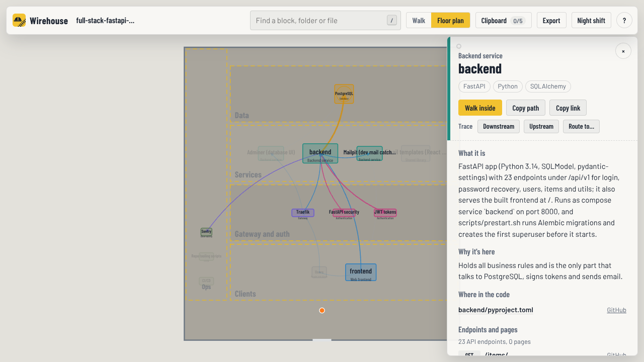Viewport: 644px width, 362px height.
Task: Select the Mailpit block in Services
Action: click(370, 153)
